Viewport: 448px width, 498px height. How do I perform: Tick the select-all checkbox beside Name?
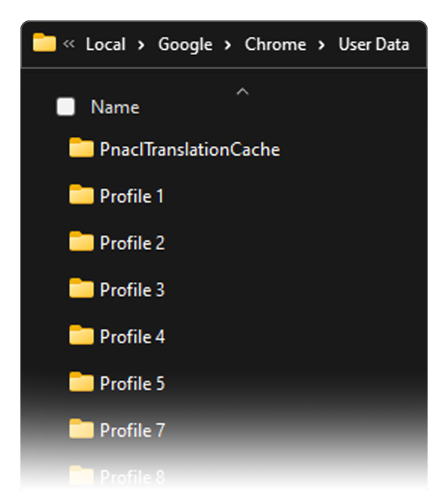[66, 107]
